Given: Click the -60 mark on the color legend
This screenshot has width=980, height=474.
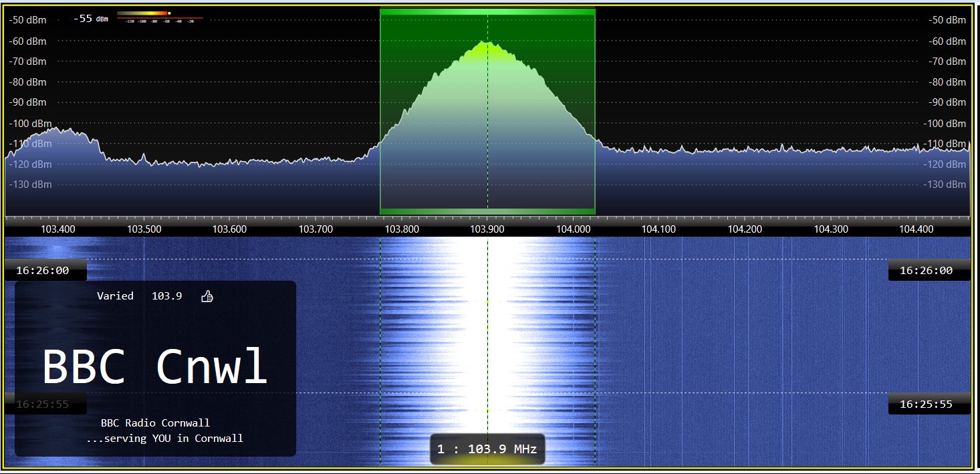Looking at the screenshot, I should 167,21.
